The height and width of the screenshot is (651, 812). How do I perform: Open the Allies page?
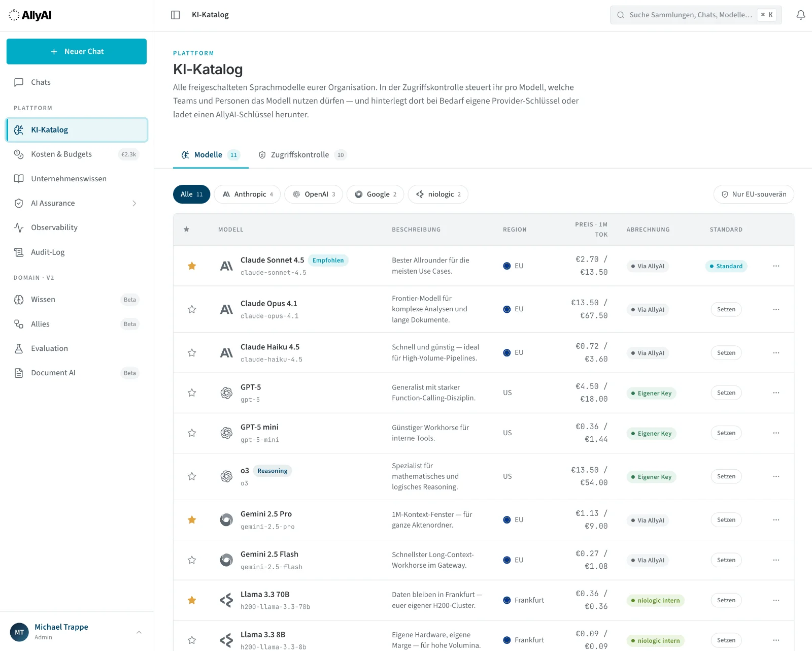77,324
